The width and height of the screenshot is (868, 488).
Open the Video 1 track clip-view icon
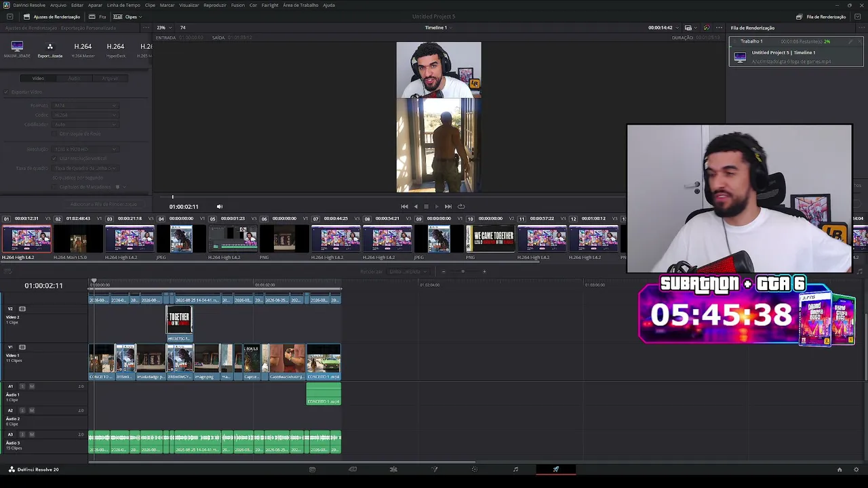pyautogui.click(x=22, y=347)
